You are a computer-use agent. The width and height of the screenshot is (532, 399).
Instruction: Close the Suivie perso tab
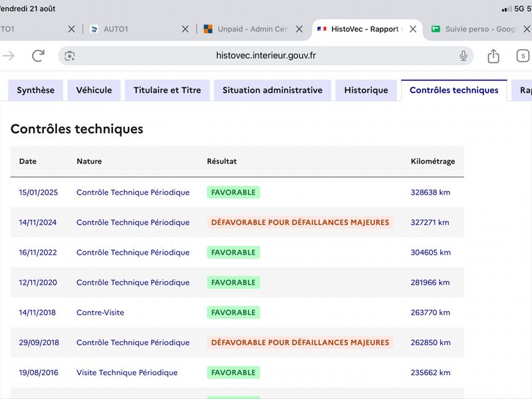527,29
